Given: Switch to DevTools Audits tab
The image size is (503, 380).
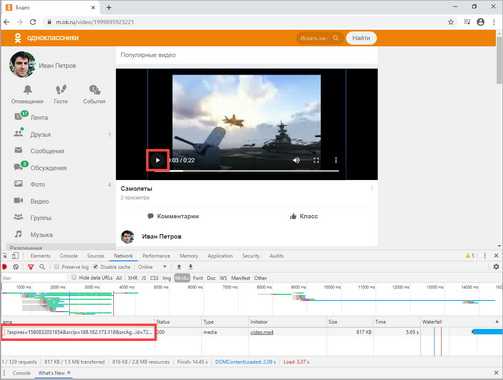Looking at the screenshot, I should [x=276, y=256].
